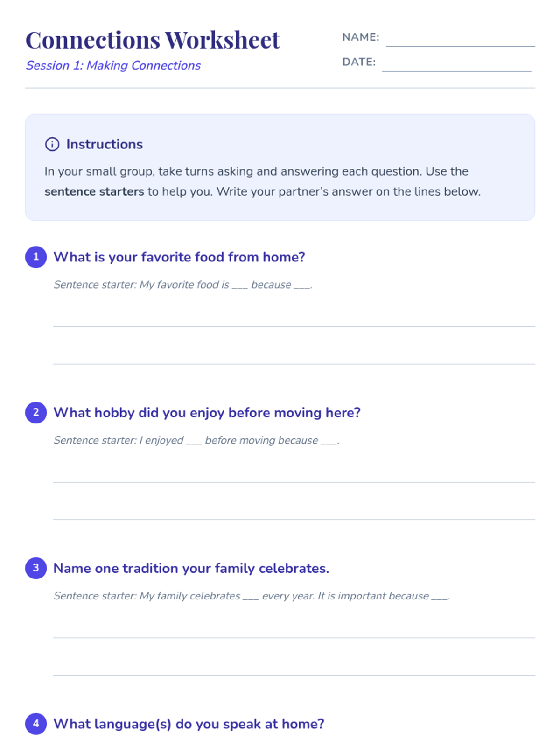Viewport: 560px width, 747px height.
Task: Click the languages spoken at home question
Action: (x=189, y=724)
